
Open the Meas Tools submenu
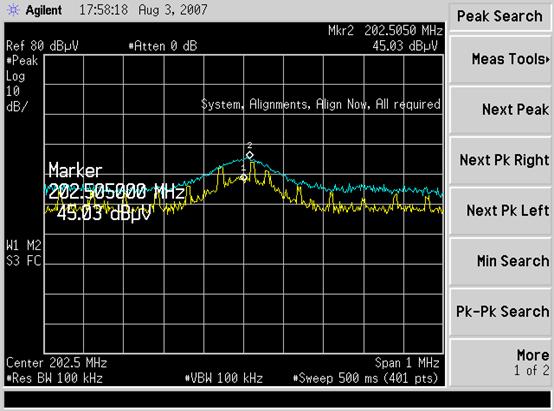(x=501, y=59)
